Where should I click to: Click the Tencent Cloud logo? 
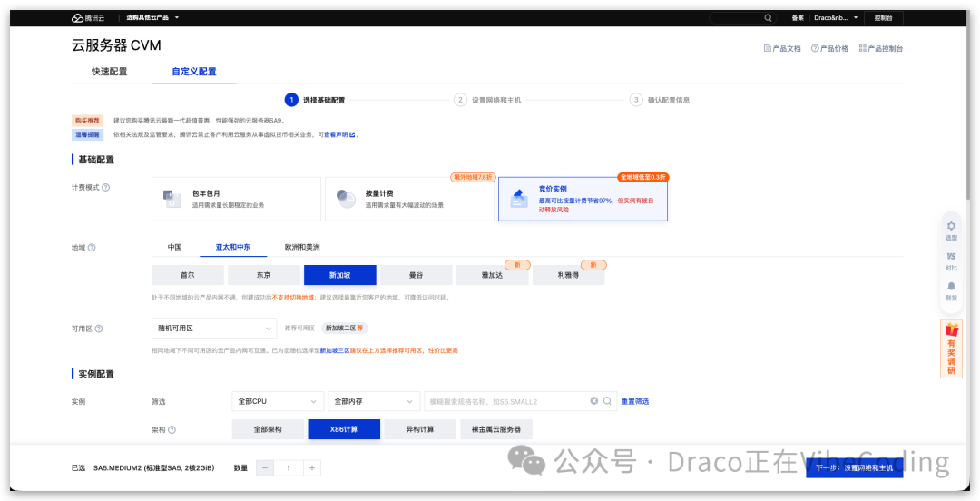[x=87, y=17]
